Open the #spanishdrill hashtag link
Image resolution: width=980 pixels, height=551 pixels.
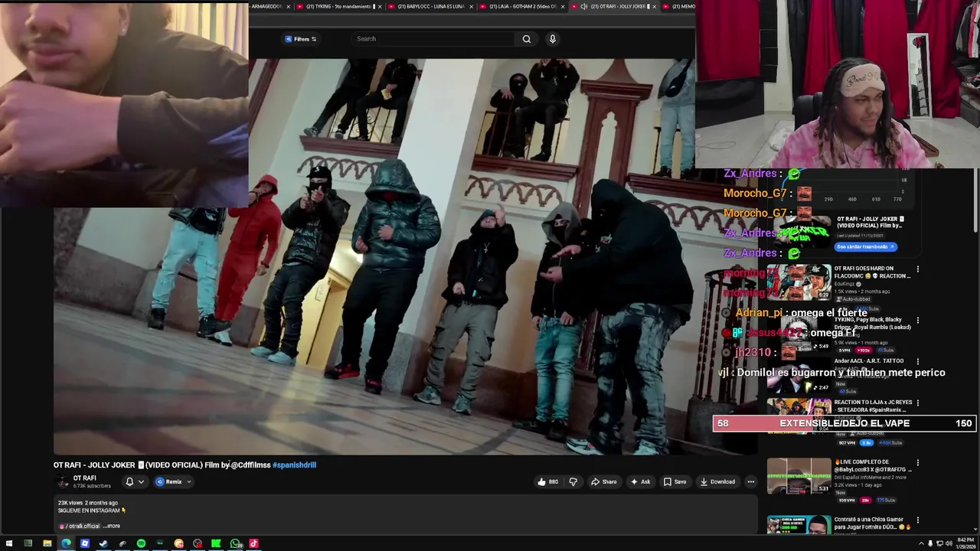[x=294, y=465]
